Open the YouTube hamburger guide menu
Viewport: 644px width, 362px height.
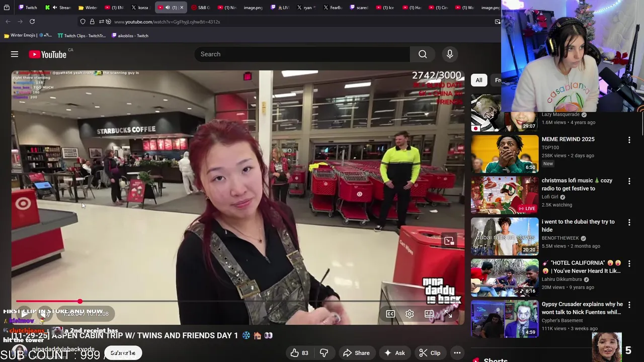coord(15,54)
